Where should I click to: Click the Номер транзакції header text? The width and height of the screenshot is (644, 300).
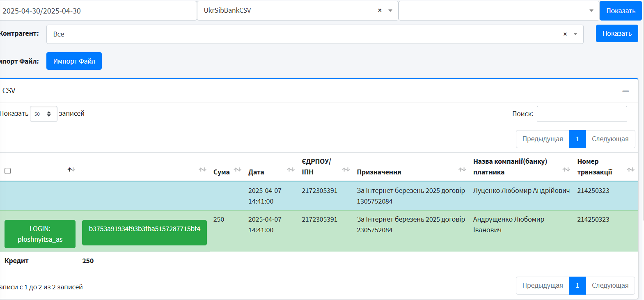(x=595, y=167)
